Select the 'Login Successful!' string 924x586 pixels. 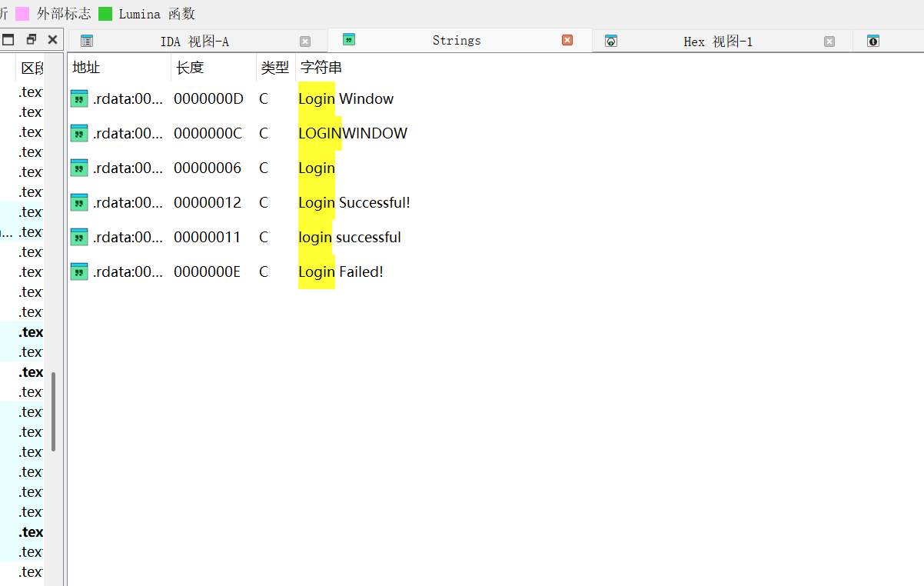pyautogui.click(x=354, y=202)
